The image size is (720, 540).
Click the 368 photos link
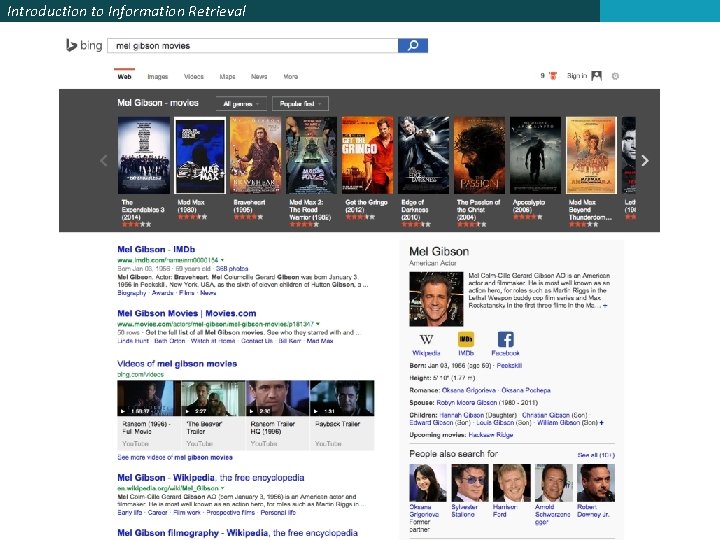(x=232, y=268)
